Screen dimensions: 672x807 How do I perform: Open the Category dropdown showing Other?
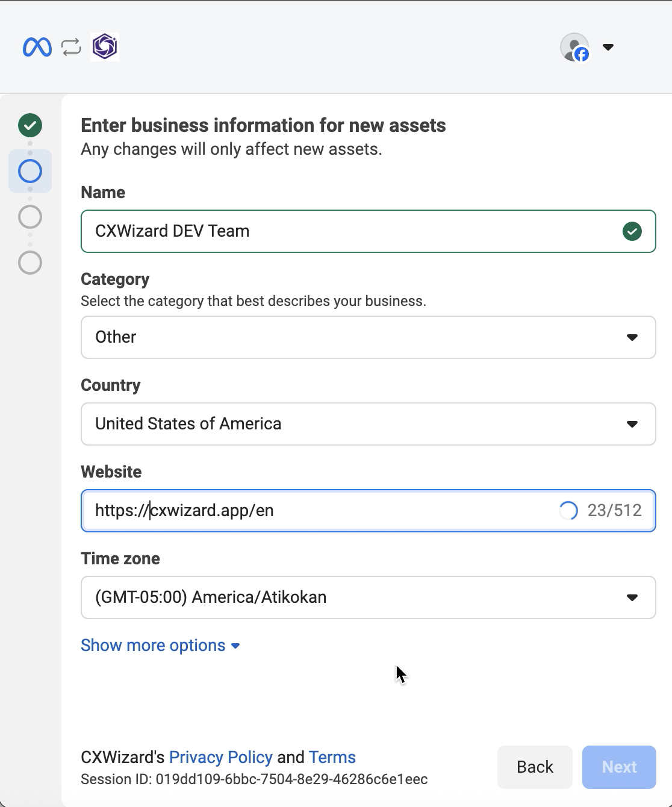[368, 337]
